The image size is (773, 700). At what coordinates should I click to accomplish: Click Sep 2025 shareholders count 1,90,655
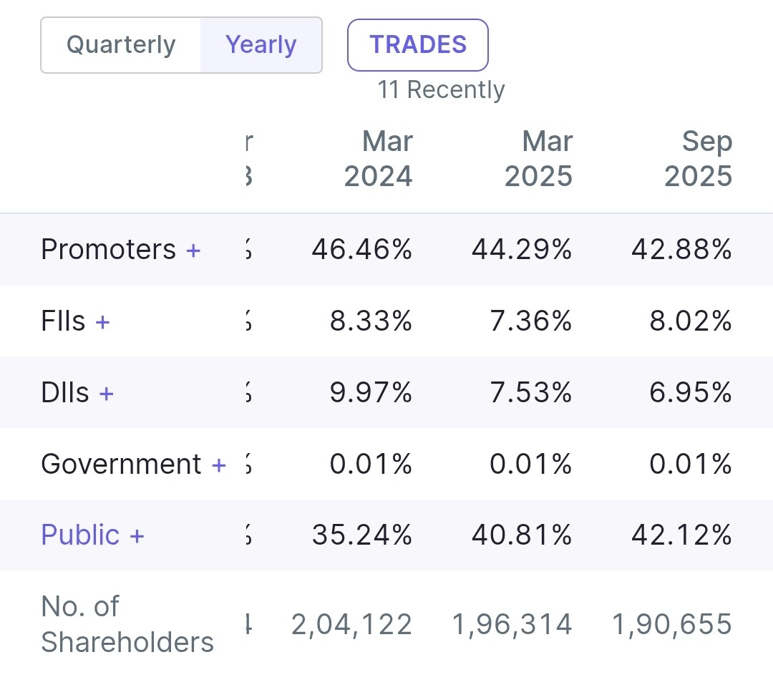click(671, 625)
